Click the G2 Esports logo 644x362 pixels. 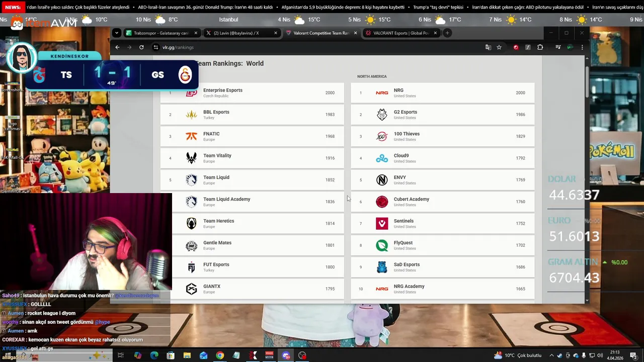click(382, 115)
